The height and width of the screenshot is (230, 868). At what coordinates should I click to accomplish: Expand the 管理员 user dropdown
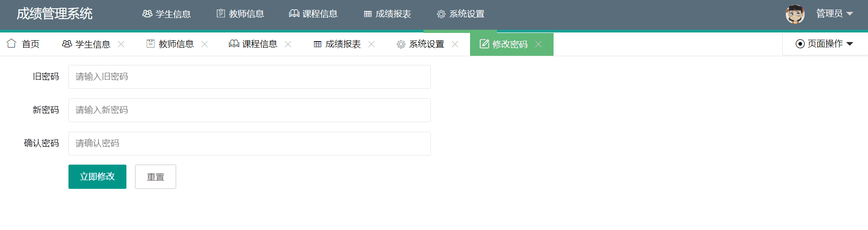click(834, 14)
